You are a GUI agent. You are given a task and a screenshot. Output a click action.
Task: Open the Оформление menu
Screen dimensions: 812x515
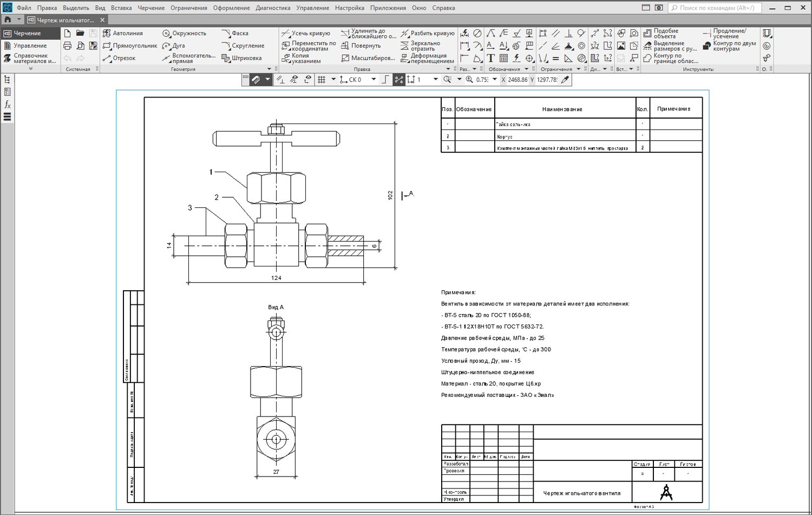tap(231, 8)
